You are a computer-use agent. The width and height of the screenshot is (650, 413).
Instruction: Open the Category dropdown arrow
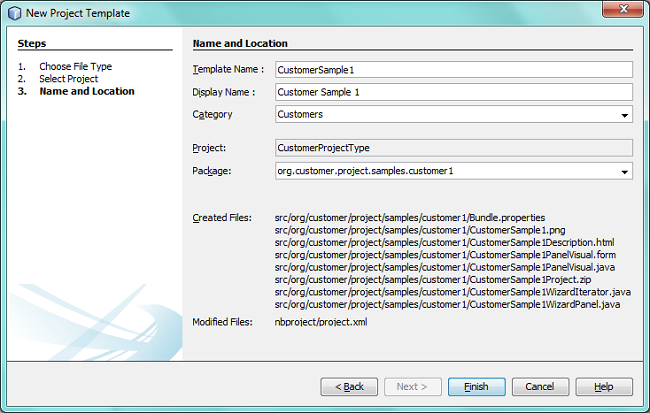[x=624, y=115]
